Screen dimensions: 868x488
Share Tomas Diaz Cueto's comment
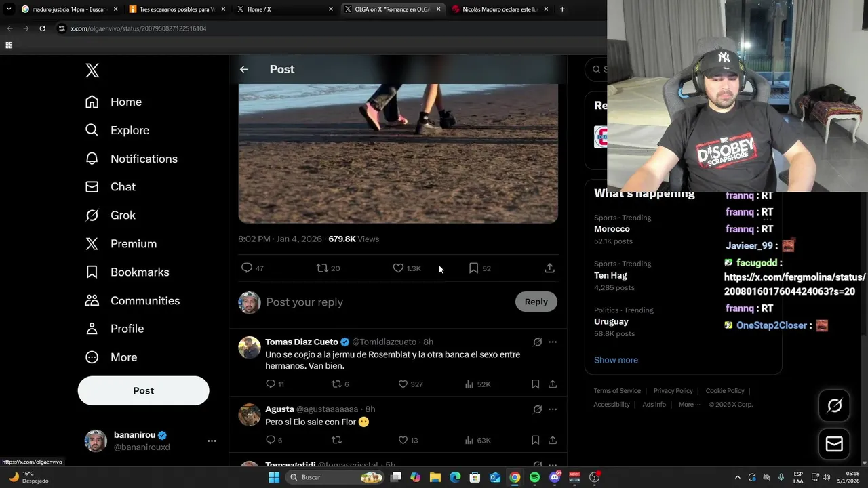point(553,384)
